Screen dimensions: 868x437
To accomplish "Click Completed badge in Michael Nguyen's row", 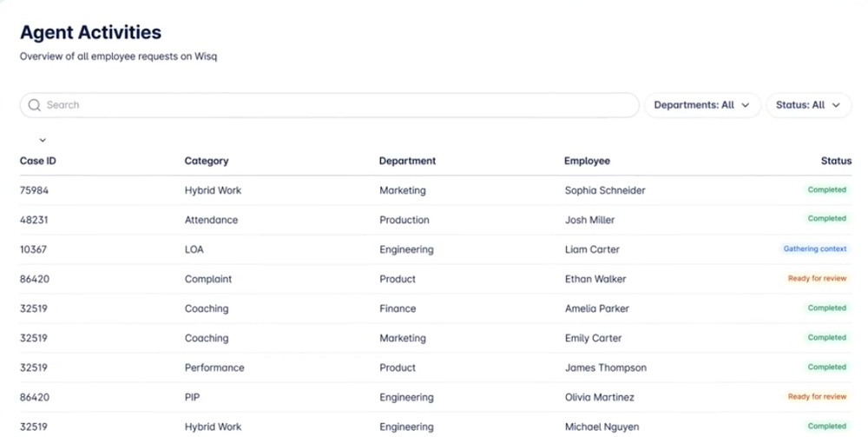I will click(826, 426).
